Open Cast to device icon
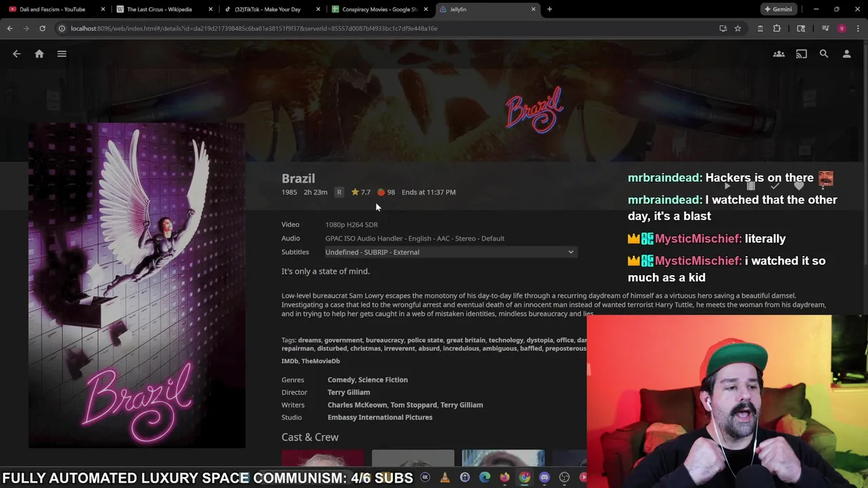868x488 pixels. coord(802,54)
